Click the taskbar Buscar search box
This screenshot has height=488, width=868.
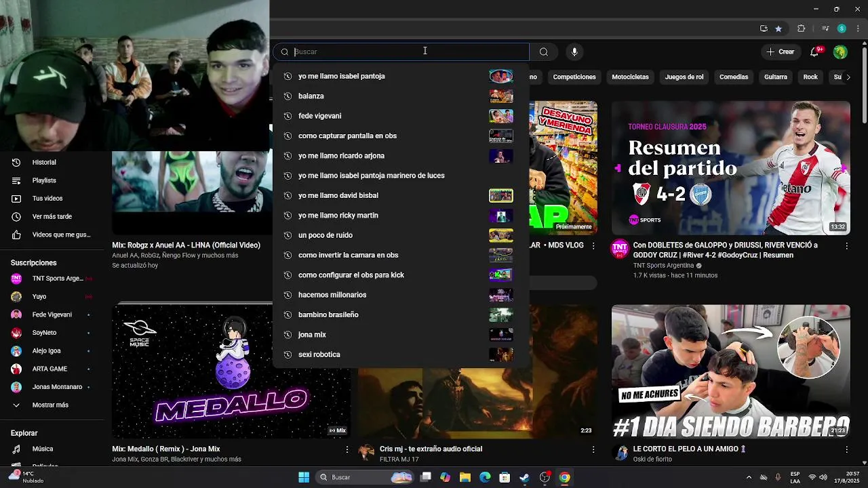(366, 477)
